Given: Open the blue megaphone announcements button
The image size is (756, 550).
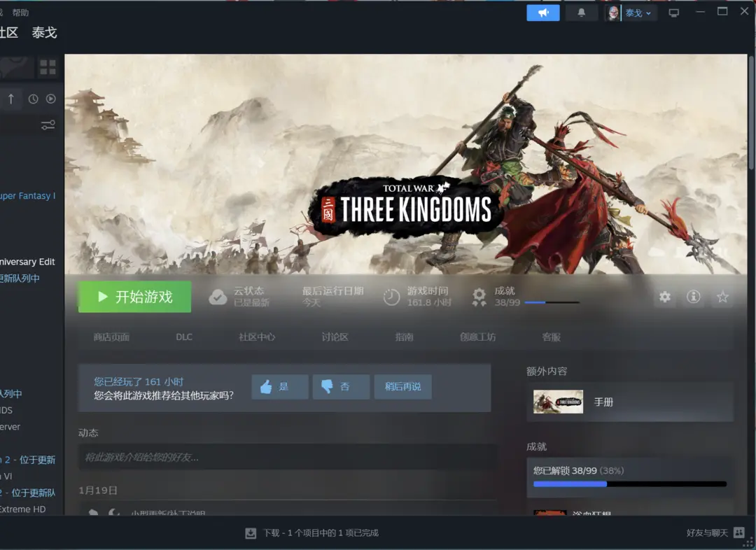Looking at the screenshot, I should (543, 13).
